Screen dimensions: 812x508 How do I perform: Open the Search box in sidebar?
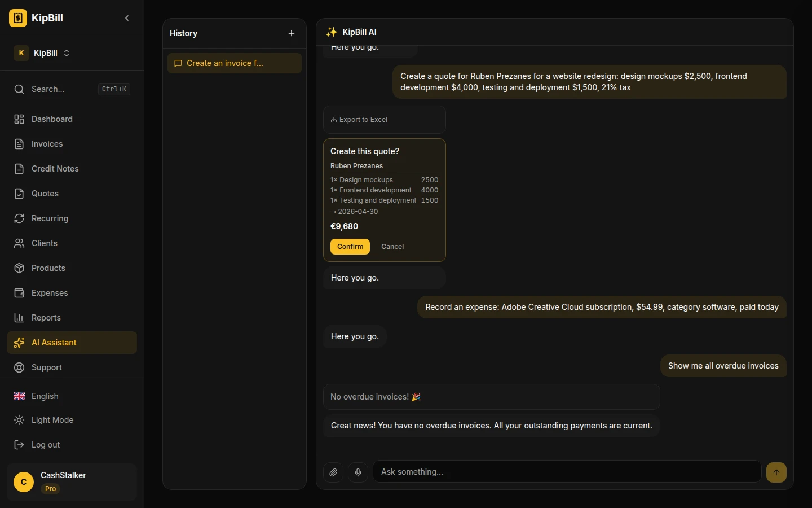tap(72, 89)
